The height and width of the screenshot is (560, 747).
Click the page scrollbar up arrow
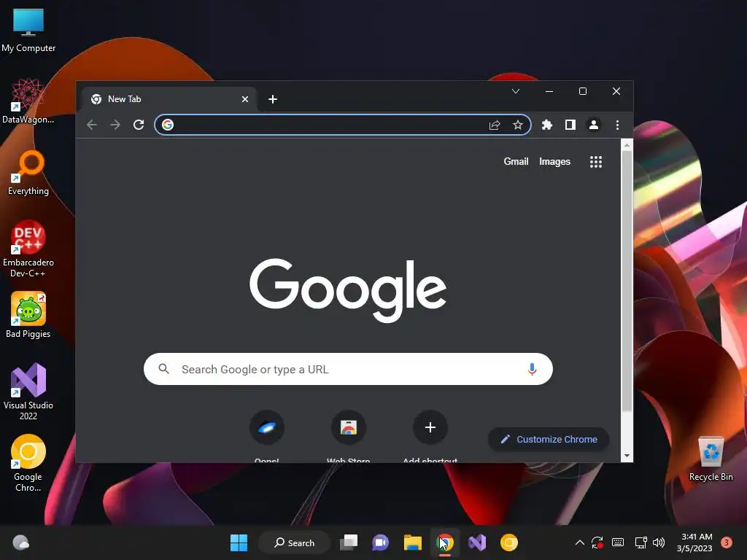point(627,145)
